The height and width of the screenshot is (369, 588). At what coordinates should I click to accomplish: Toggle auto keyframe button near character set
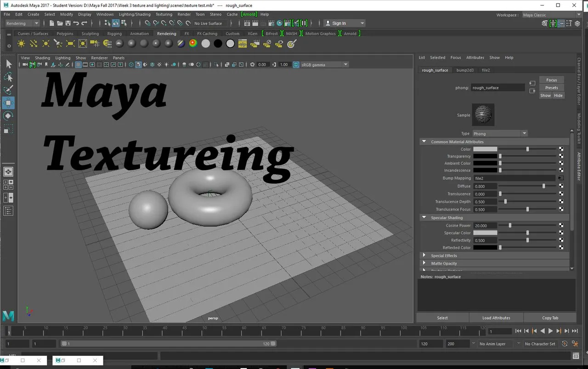click(565, 344)
